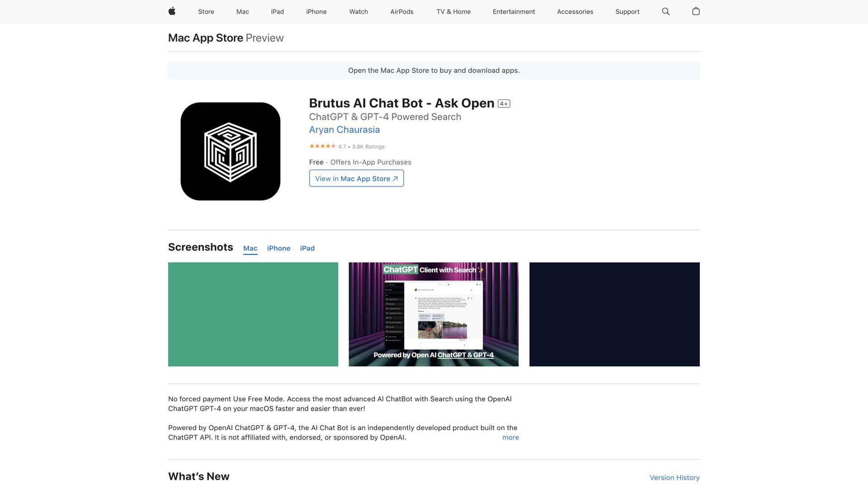The width and height of the screenshot is (868, 488).
Task: Go to the Mac section
Action: [x=242, y=11]
